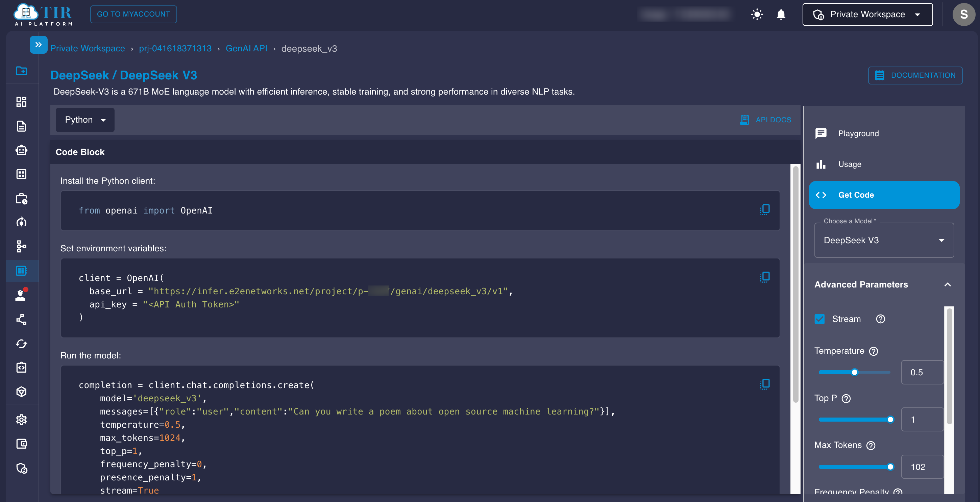Click the code block vertical scrollbar
The image size is (980, 502).
coord(795,285)
